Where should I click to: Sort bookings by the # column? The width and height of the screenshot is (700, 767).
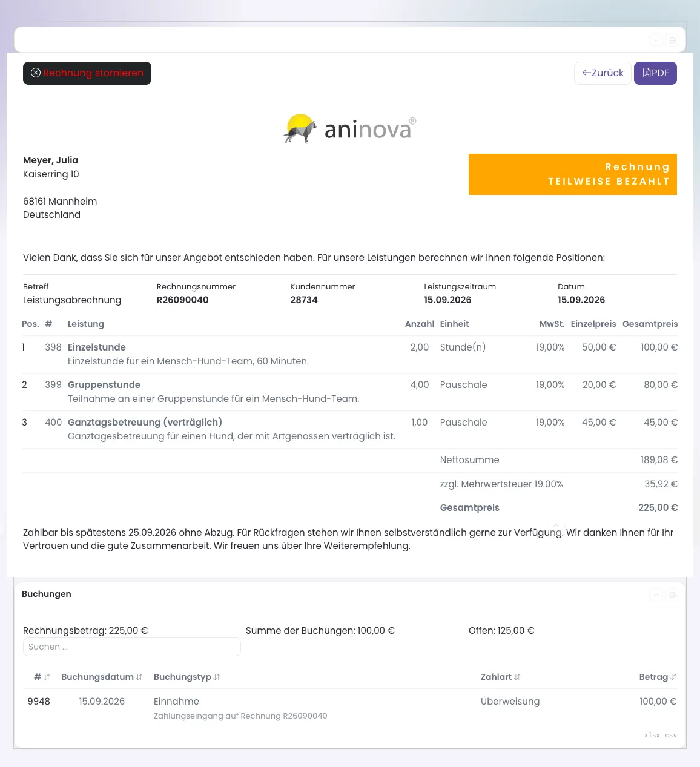pos(42,677)
